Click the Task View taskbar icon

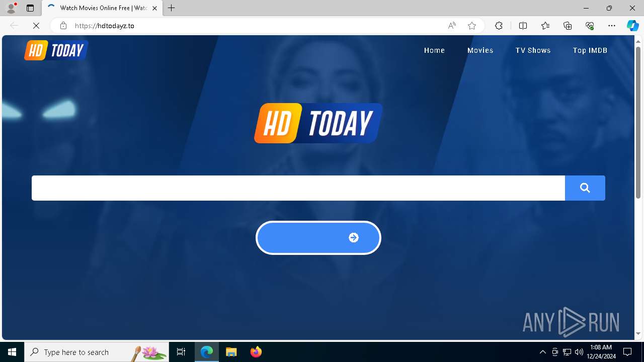click(x=181, y=352)
